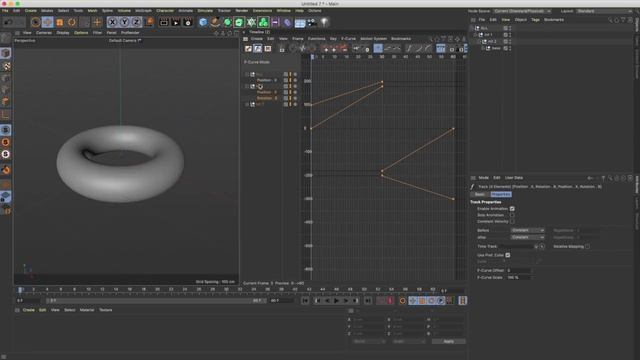
Task: Toggle the Constant Velocity checkbox
Action: (512, 222)
